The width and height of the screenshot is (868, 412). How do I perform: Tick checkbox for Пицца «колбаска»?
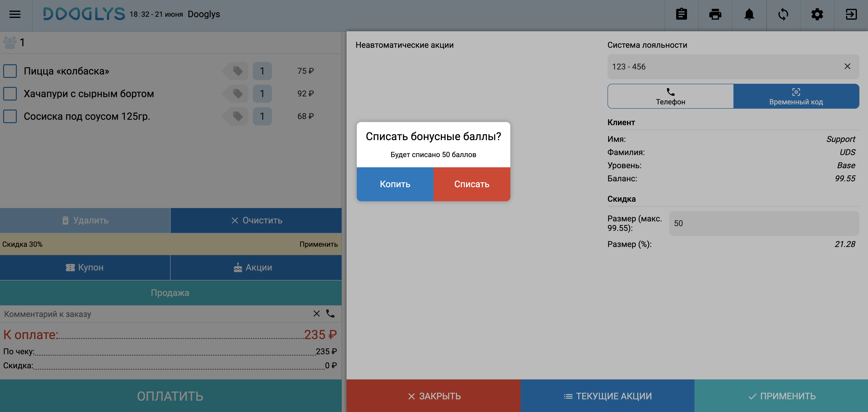[10, 71]
